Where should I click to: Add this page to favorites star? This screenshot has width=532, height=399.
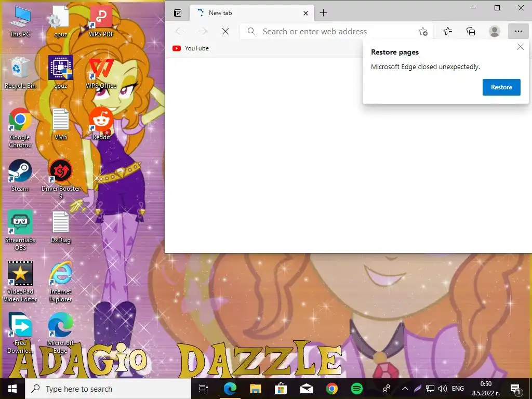423,32
